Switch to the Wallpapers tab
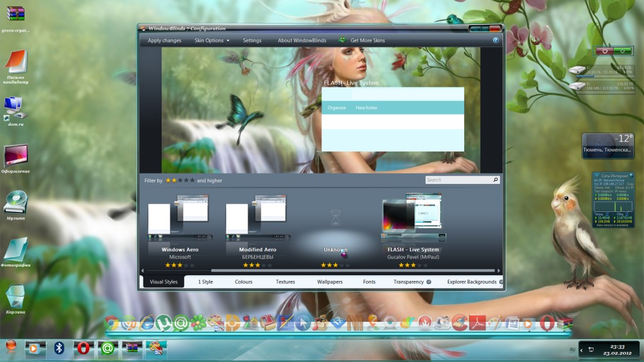This screenshot has width=644, height=362. point(330,282)
